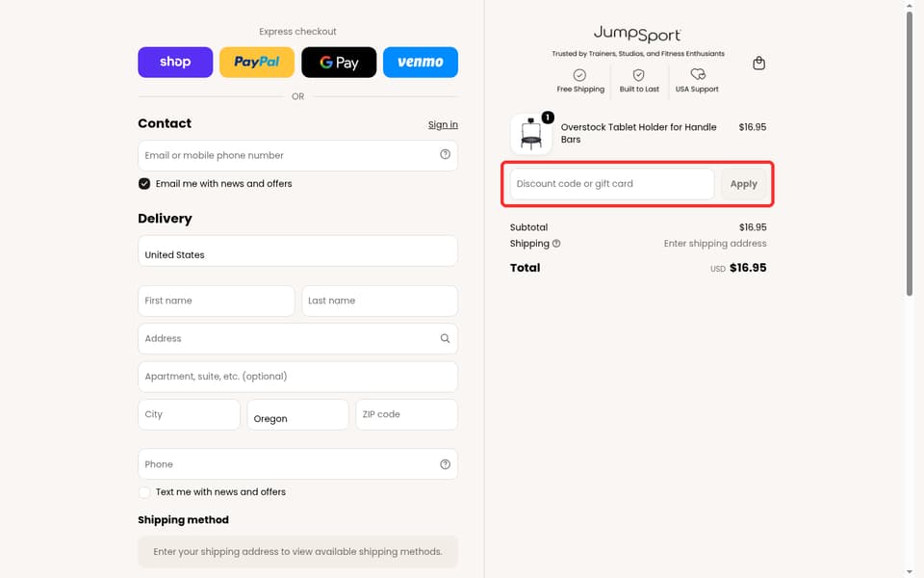This screenshot has width=924, height=578.
Task: Click 'Enter shipping address' shipping text
Action: [715, 244]
